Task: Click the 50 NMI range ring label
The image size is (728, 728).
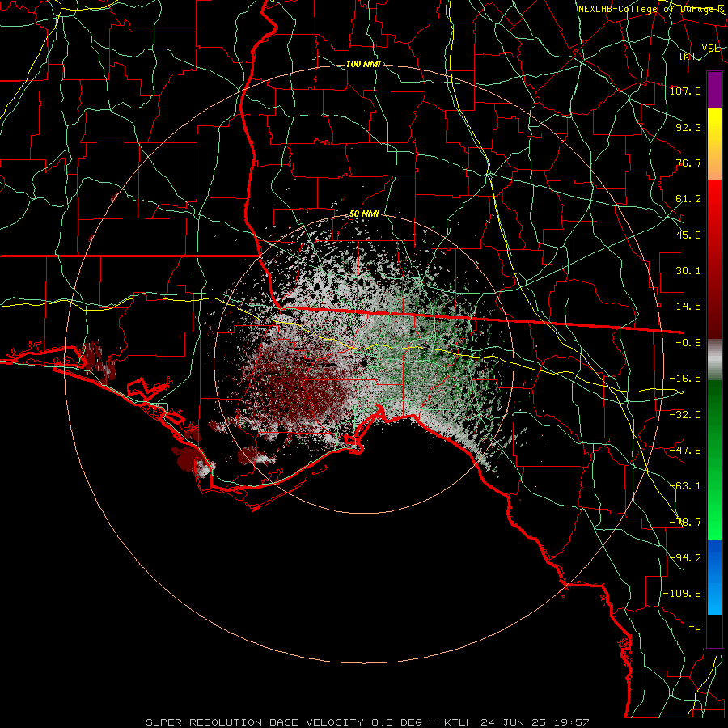Action: pos(364,214)
